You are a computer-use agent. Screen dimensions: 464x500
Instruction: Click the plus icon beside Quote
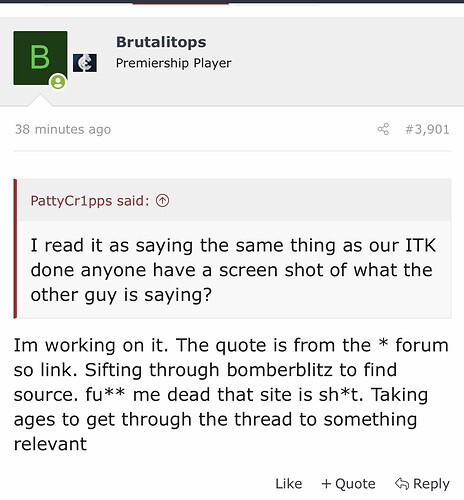[x=326, y=483]
